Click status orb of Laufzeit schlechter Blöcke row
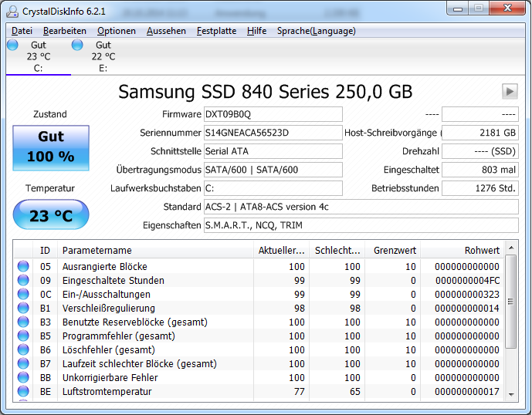532x415 pixels. click(x=23, y=363)
